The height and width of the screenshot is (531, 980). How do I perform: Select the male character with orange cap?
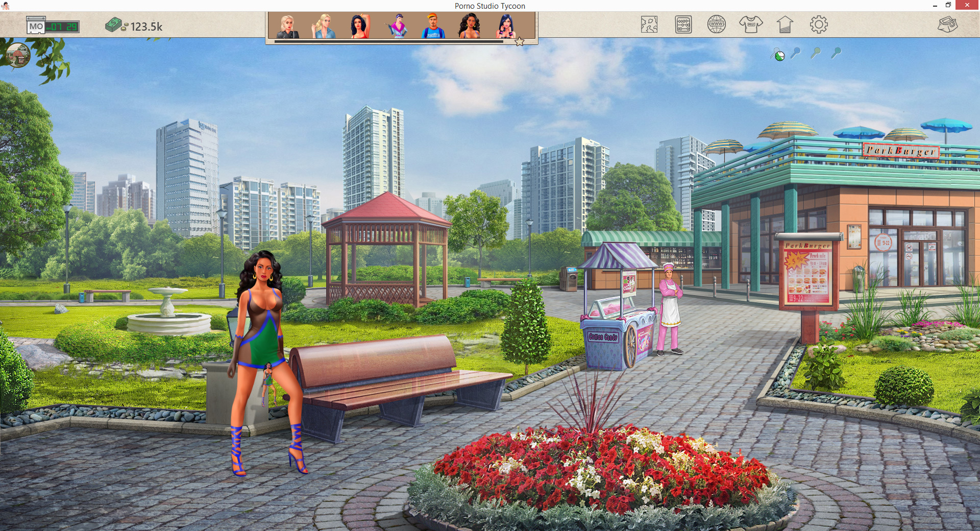(433, 27)
